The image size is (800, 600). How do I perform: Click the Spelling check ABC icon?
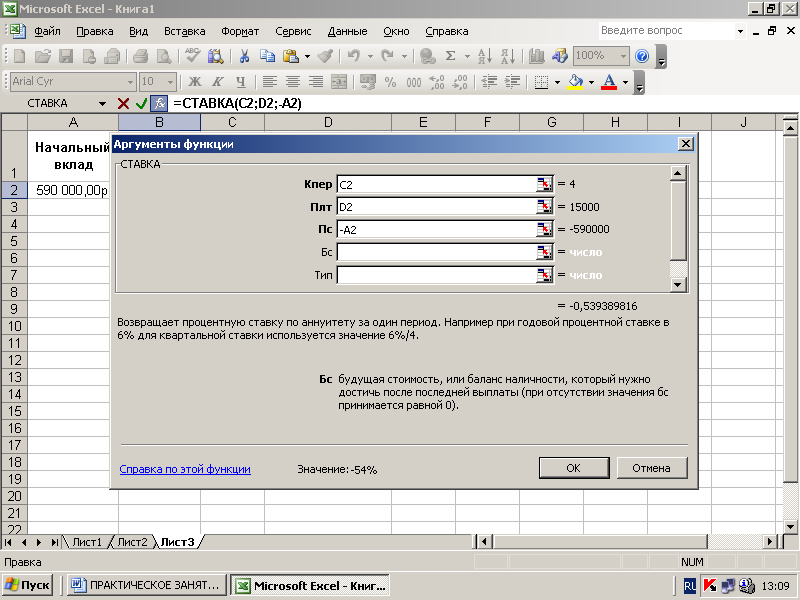(192, 56)
